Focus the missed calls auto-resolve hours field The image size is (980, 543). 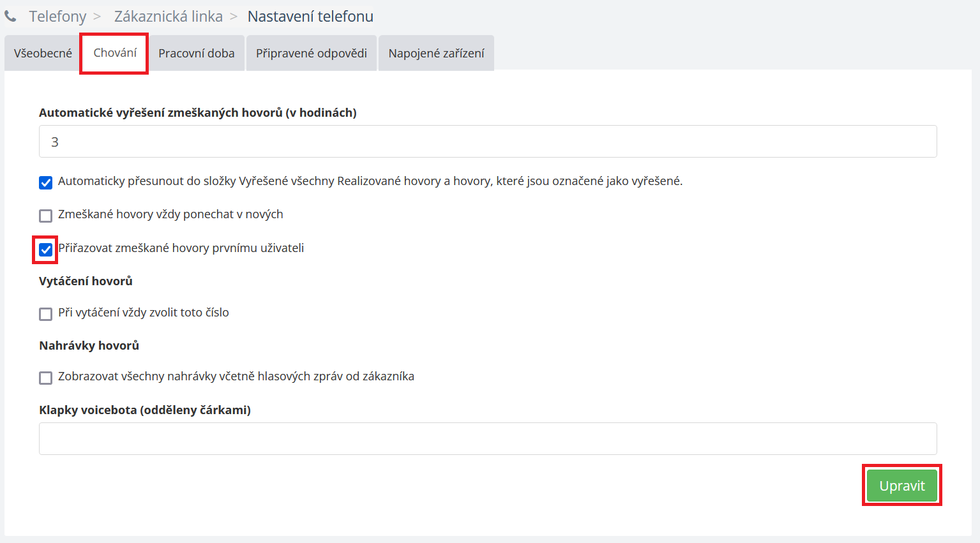(488, 142)
